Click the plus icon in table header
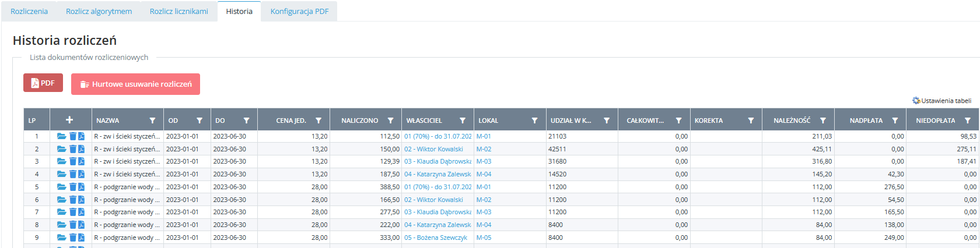This screenshot has width=980, height=248. point(69,120)
